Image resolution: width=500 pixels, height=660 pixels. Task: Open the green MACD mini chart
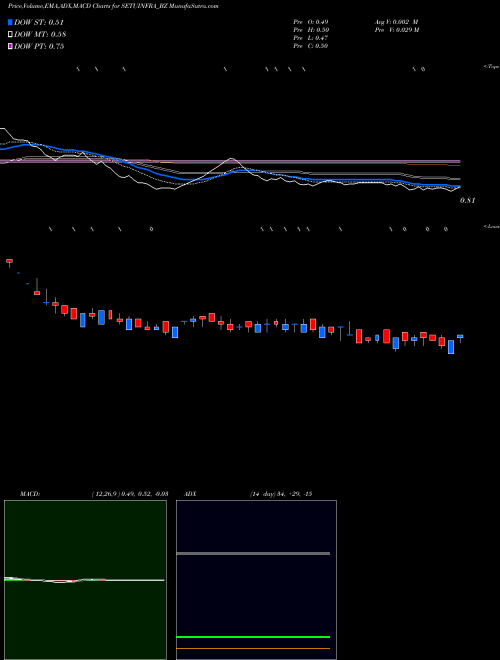[85, 580]
